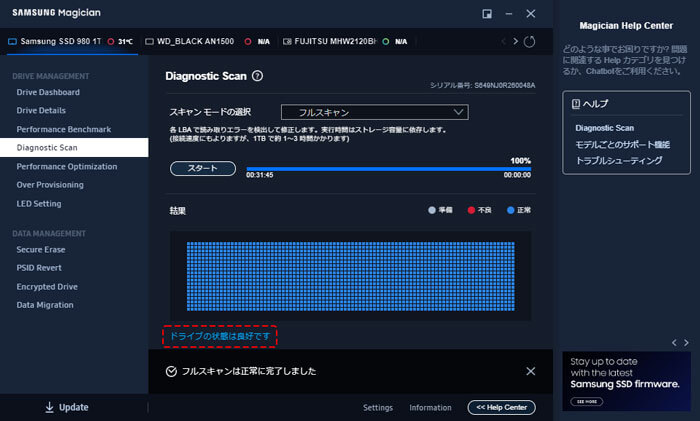Open Secure Erase page
Viewport: 700px width, 421px height.
point(41,250)
